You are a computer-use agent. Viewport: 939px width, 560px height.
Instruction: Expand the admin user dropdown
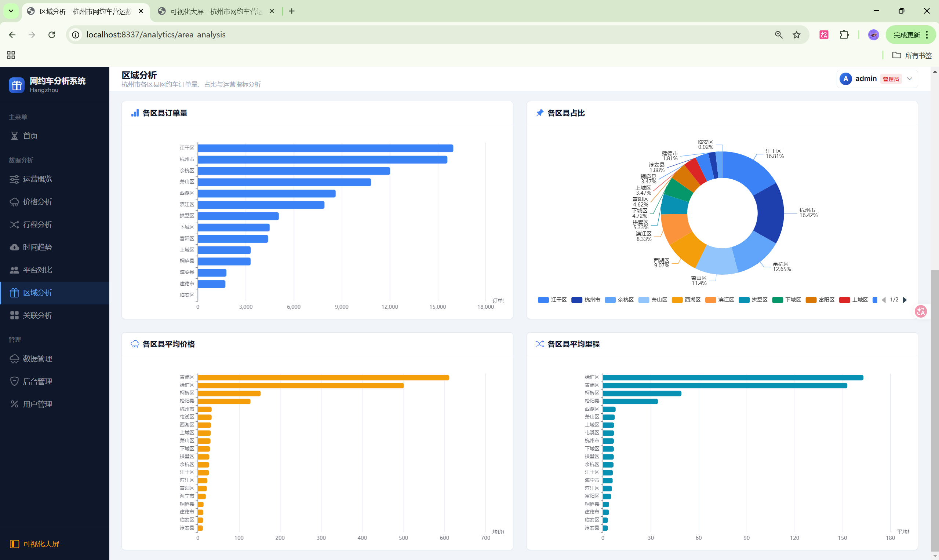coord(910,79)
